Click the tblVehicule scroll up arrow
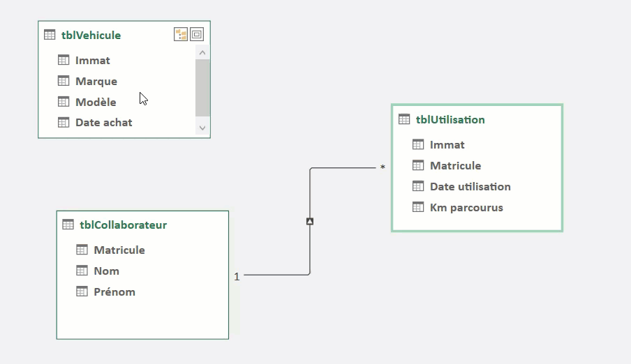The height and width of the screenshot is (364, 631). click(202, 53)
